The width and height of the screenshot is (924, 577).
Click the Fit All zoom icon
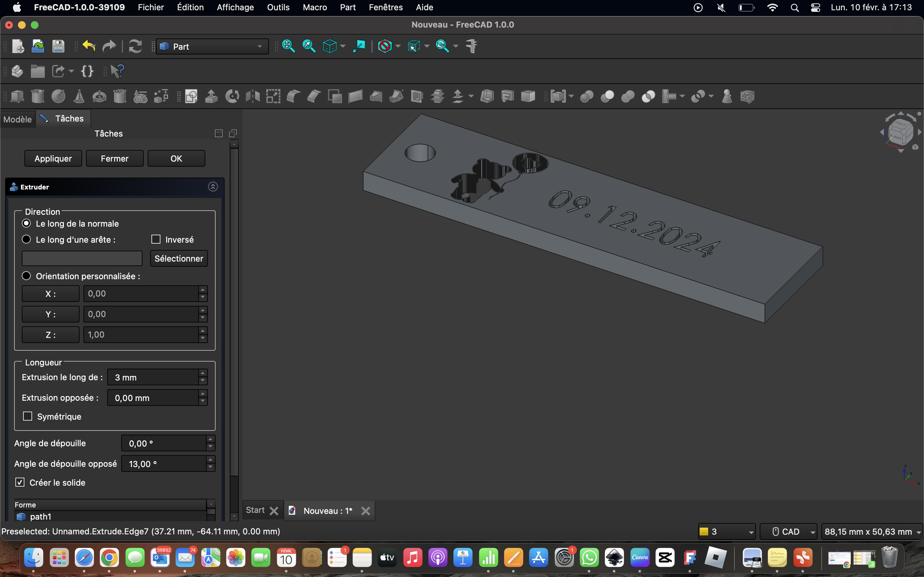click(288, 46)
